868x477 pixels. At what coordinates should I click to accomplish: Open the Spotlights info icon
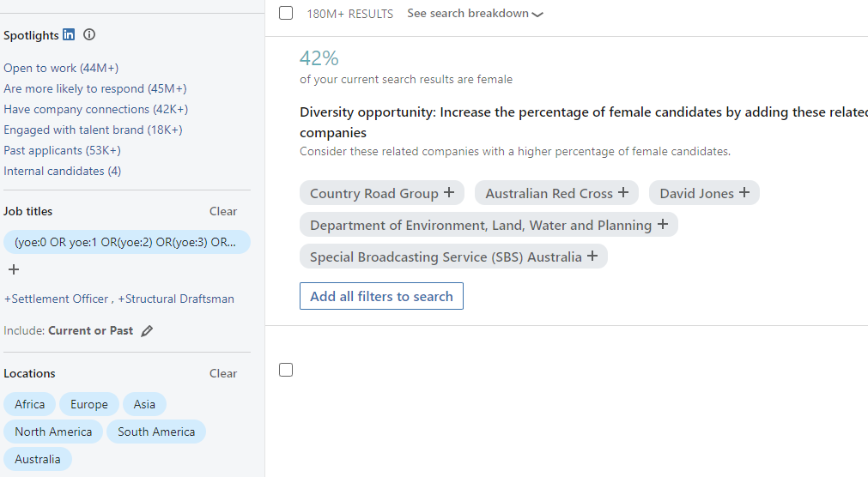[89, 35]
